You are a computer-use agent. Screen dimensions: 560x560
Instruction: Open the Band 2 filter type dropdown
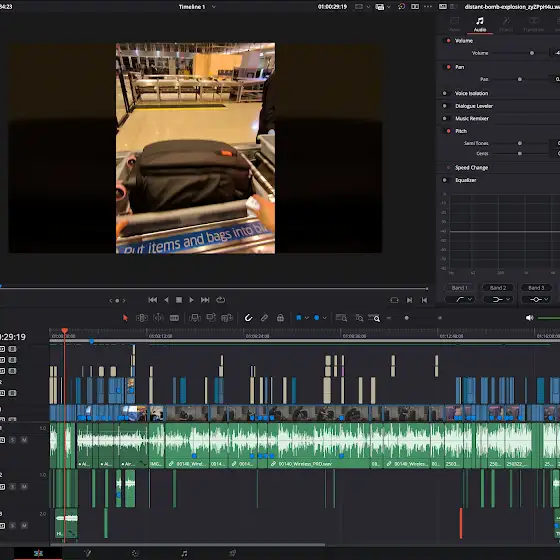click(x=498, y=299)
